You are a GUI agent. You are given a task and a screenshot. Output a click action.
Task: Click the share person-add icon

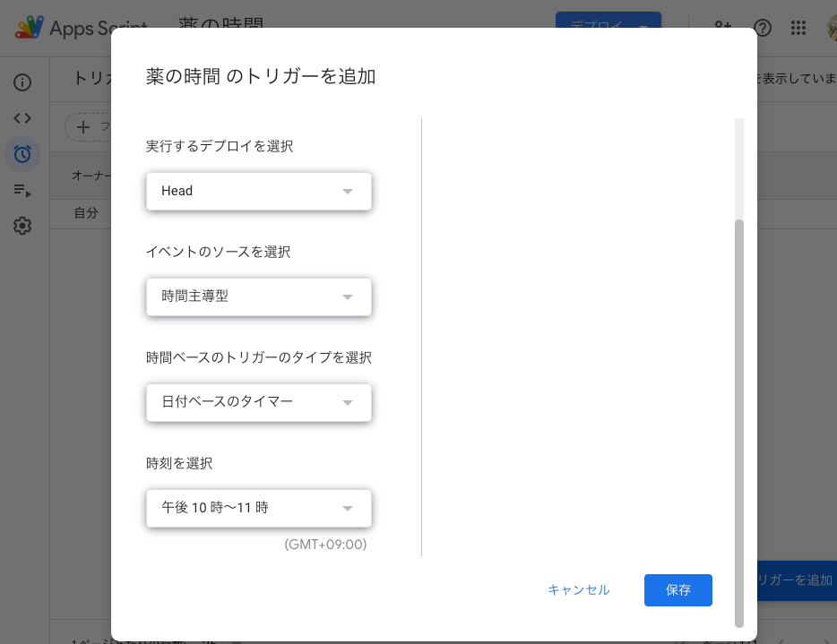[x=723, y=26]
